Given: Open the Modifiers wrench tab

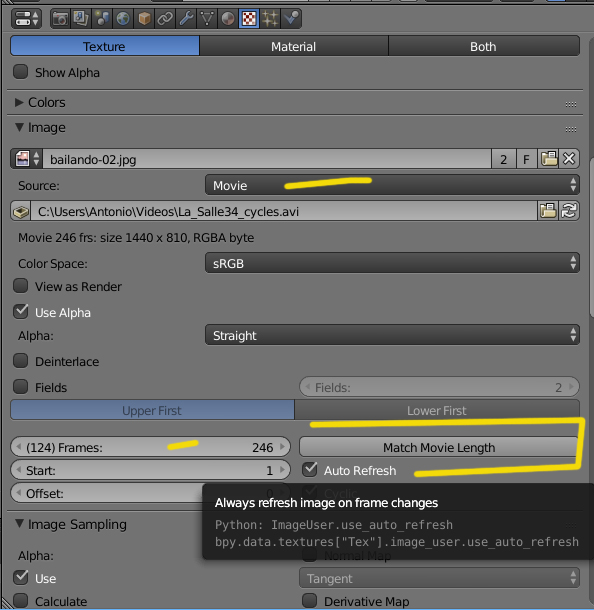Looking at the screenshot, I should (x=186, y=18).
